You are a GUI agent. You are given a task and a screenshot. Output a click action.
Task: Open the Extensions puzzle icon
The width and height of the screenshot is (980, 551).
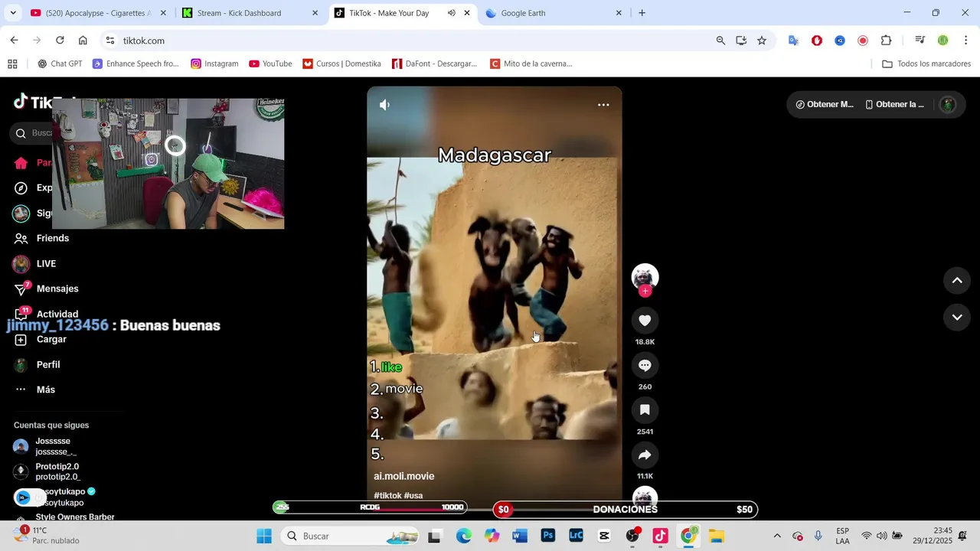click(x=886, y=41)
